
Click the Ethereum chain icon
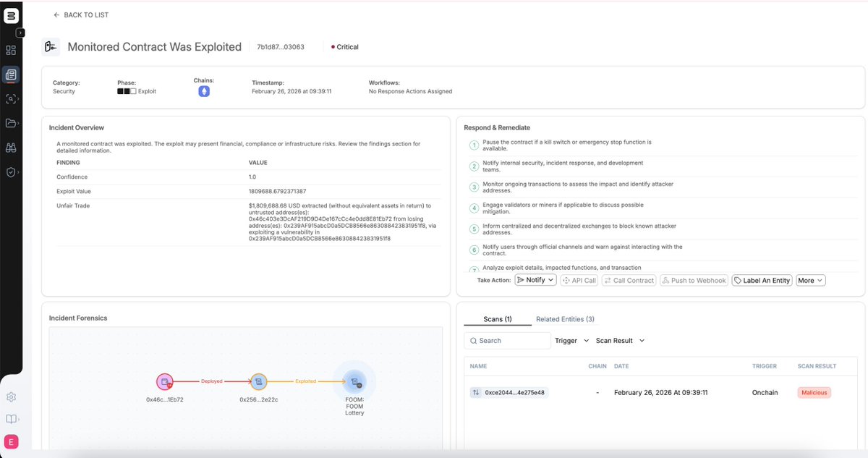tap(204, 92)
